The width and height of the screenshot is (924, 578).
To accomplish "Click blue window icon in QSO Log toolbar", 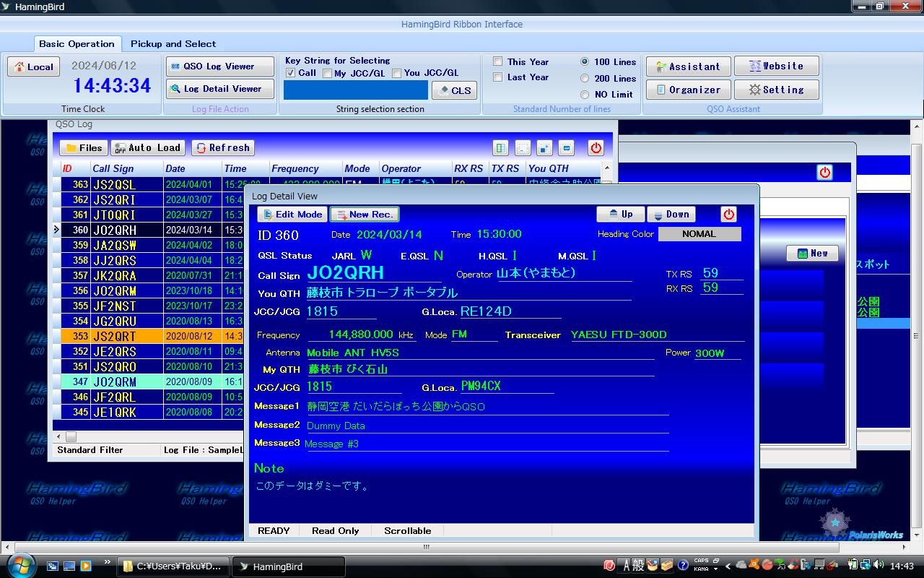I will click(567, 147).
